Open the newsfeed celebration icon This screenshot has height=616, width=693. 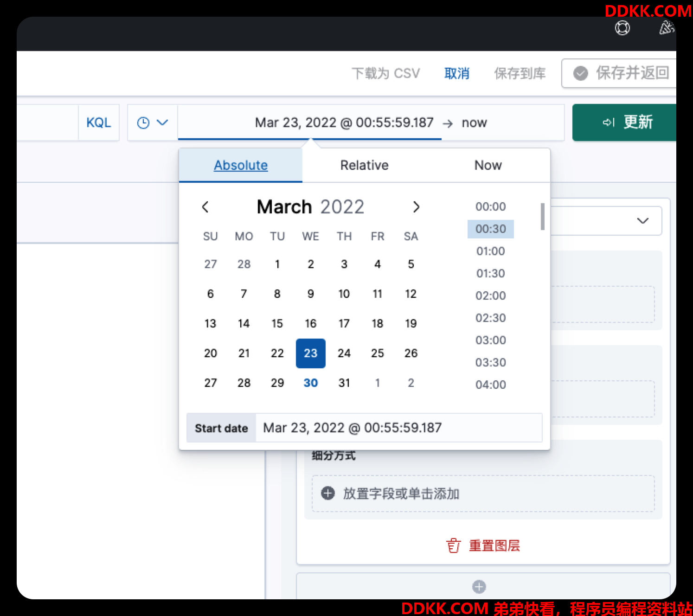pos(666,28)
